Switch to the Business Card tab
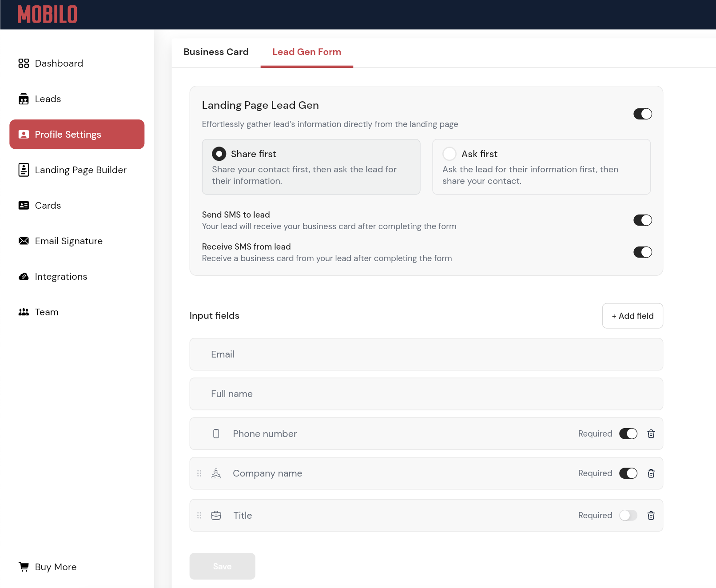The image size is (716, 588). click(x=216, y=52)
